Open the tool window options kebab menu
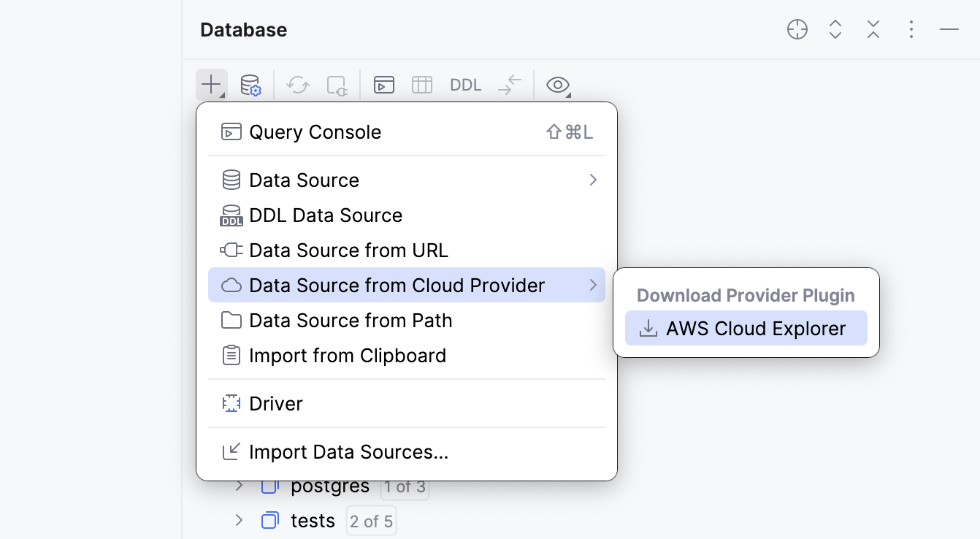 (x=911, y=29)
